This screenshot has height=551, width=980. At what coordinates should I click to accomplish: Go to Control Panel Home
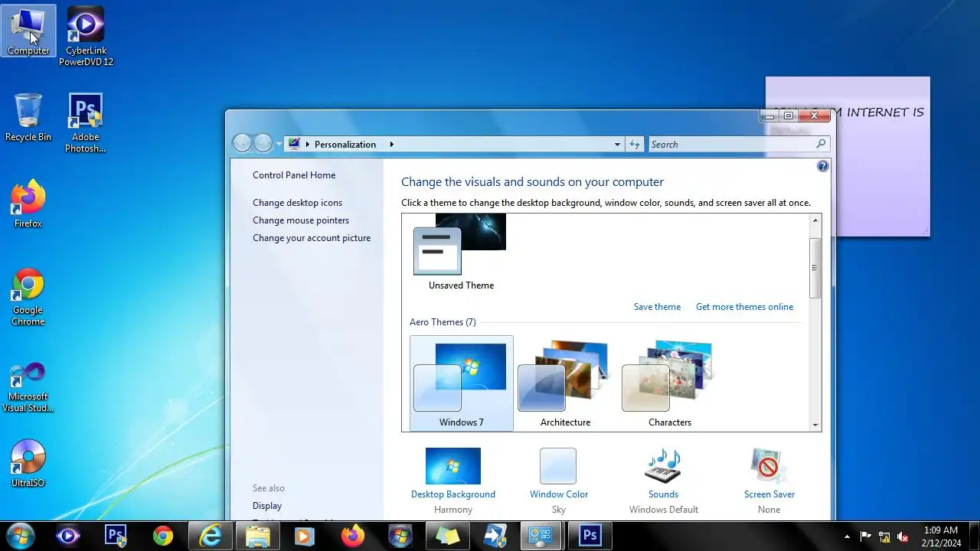click(294, 175)
